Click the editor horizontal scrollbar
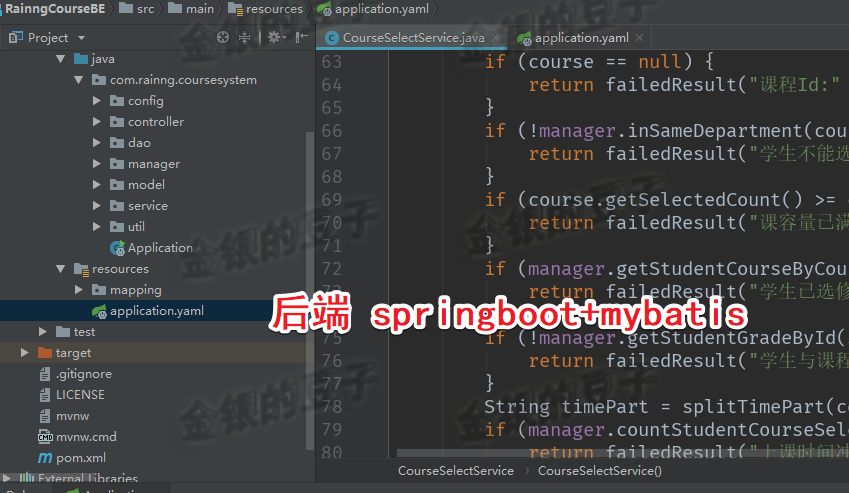Viewport: 849px width, 493px height. 623,453
